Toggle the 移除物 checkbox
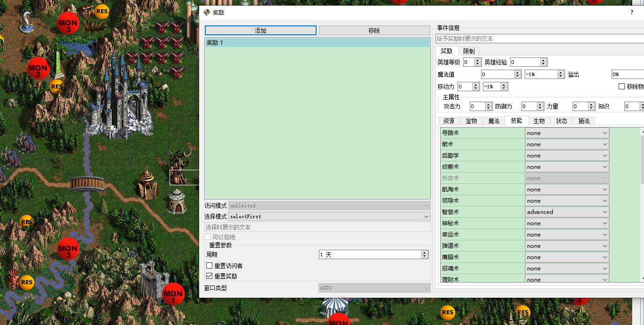This screenshot has width=644, height=325. (x=621, y=87)
